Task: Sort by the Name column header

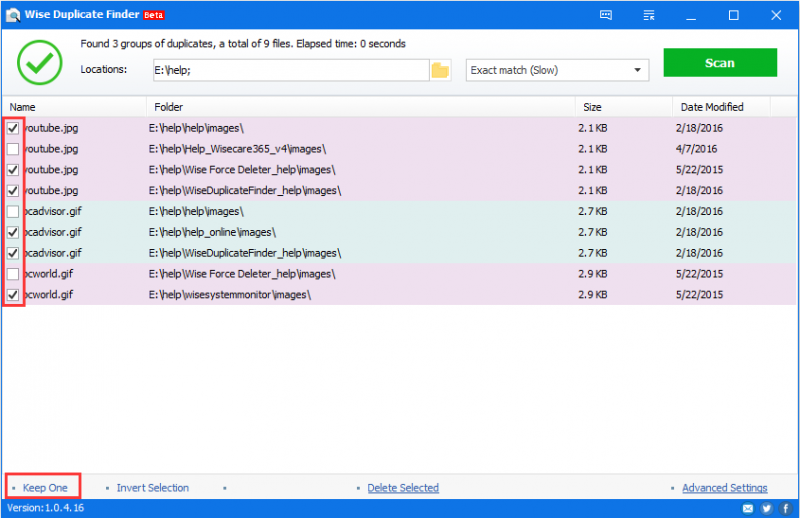Action: tap(74, 107)
